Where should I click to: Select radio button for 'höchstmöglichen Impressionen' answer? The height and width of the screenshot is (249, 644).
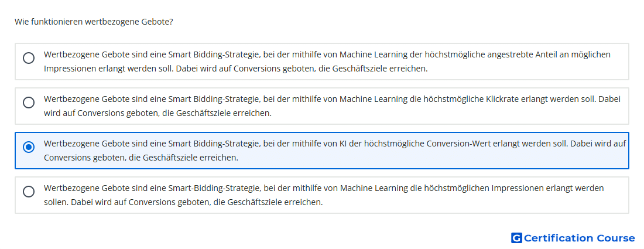point(29,192)
